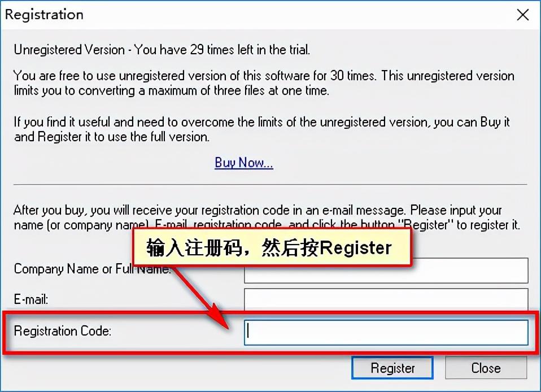Dismiss the dialog with the title bar X
Image resolution: width=541 pixels, height=392 pixels.
coord(523,15)
